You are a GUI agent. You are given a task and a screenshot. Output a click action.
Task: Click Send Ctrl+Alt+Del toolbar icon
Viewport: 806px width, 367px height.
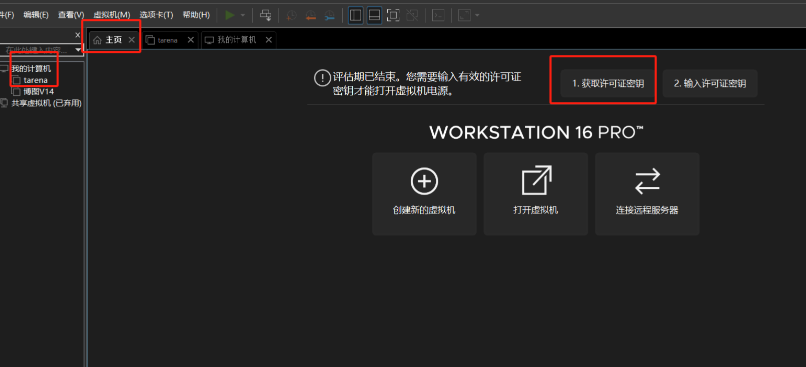(266, 15)
